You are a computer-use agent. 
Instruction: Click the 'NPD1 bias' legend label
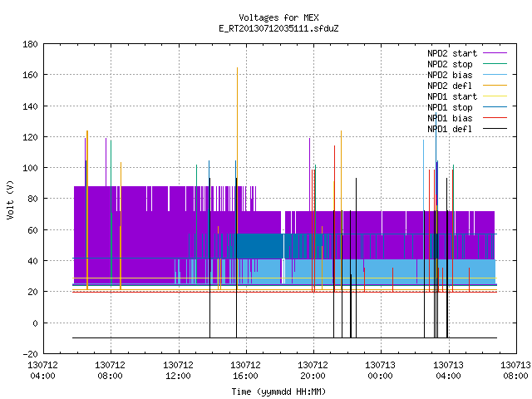tap(450, 118)
